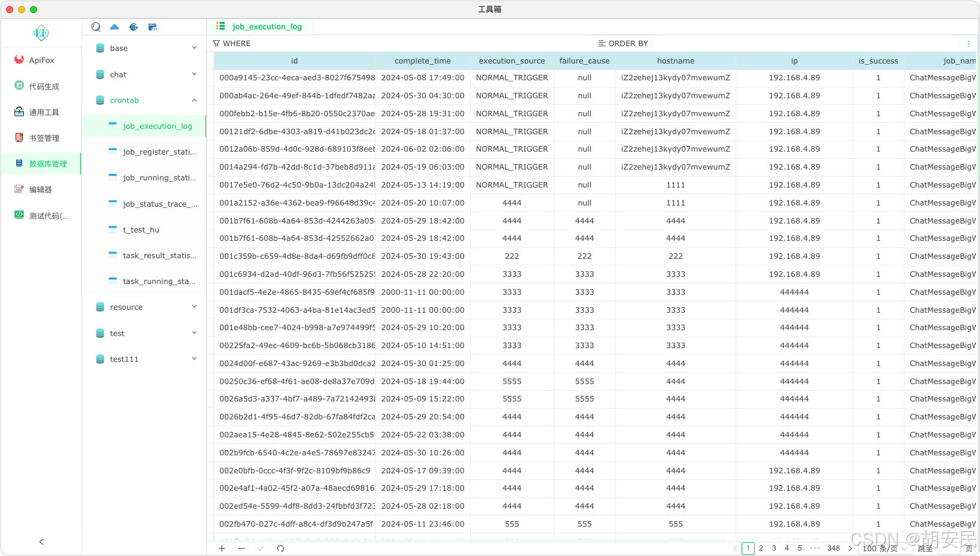The height and width of the screenshot is (556, 980).
Task: Expand the test database chevron
Action: [194, 333]
